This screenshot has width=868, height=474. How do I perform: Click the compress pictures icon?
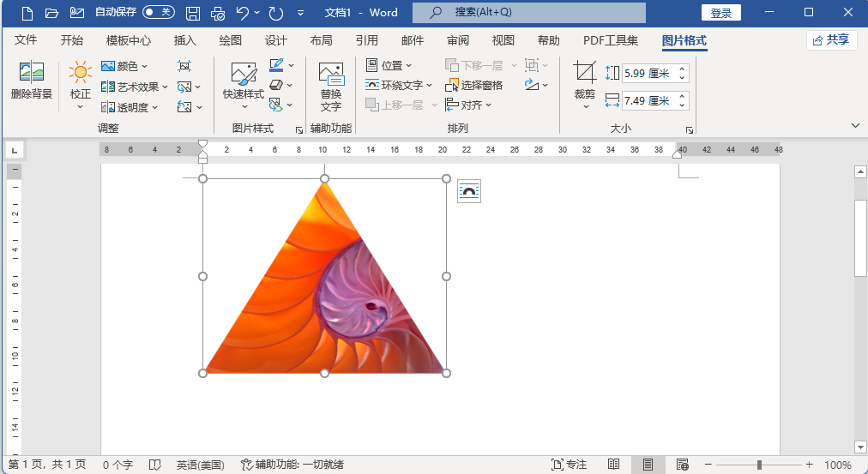click(x=184, y=66)
